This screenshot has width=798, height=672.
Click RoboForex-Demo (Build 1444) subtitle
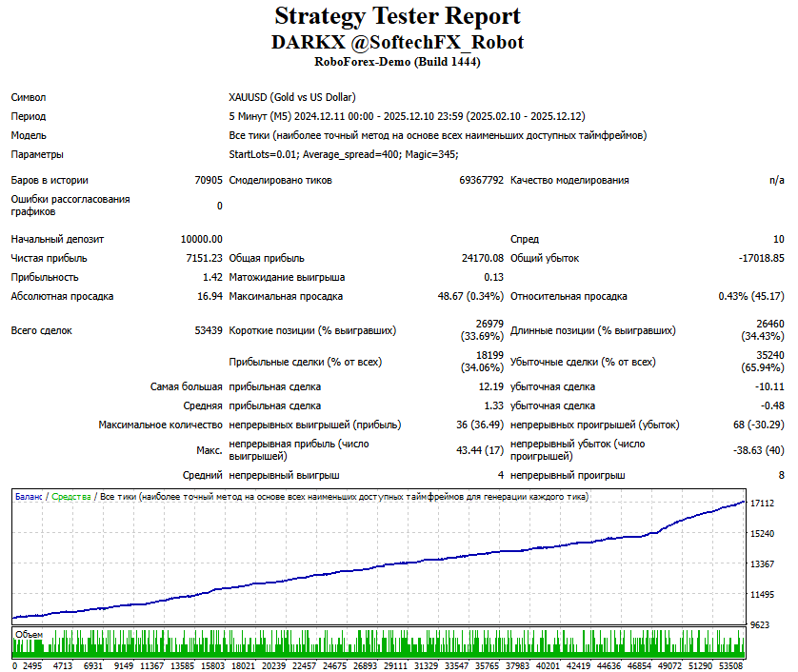[397, 62]
